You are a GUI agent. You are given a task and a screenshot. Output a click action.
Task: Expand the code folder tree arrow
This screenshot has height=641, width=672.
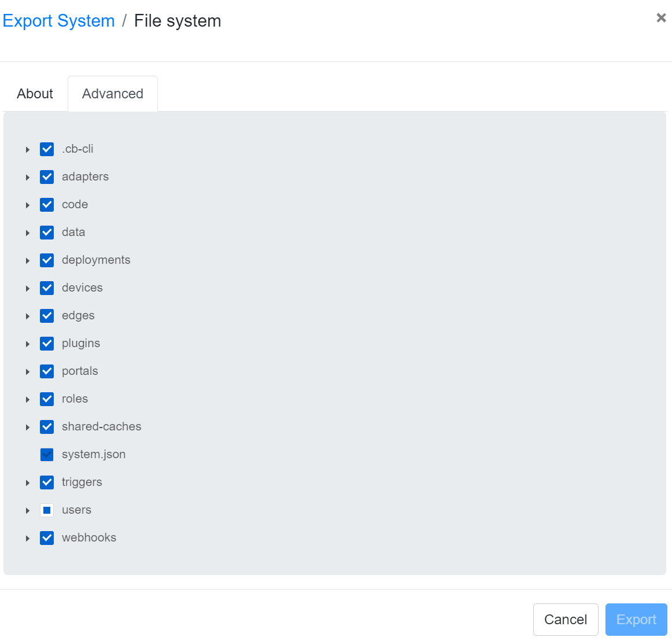coord(27,205)
